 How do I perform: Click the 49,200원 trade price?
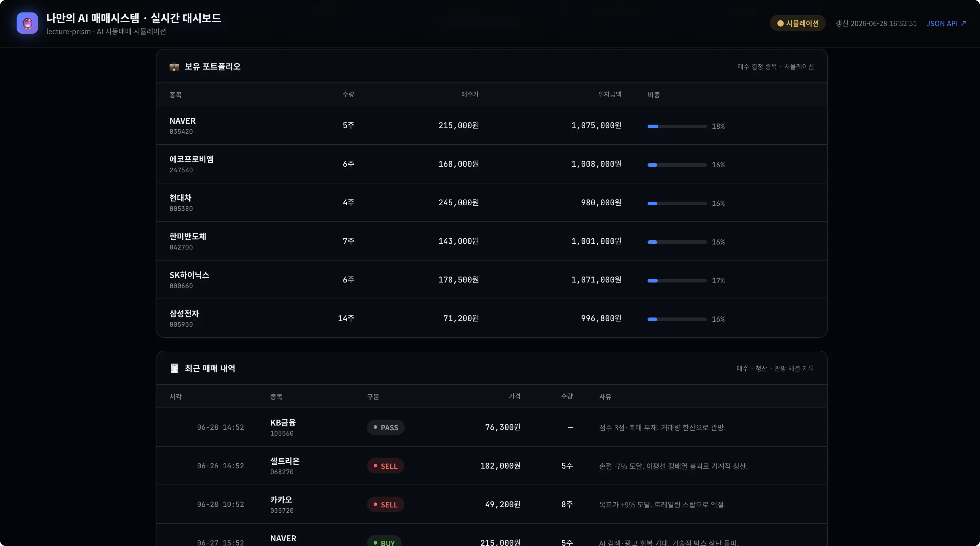(x=503, y=505)
